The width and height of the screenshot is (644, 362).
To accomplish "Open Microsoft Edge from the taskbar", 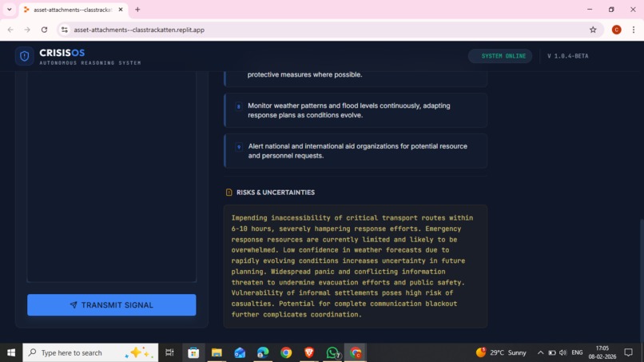I will click(263, 352).
